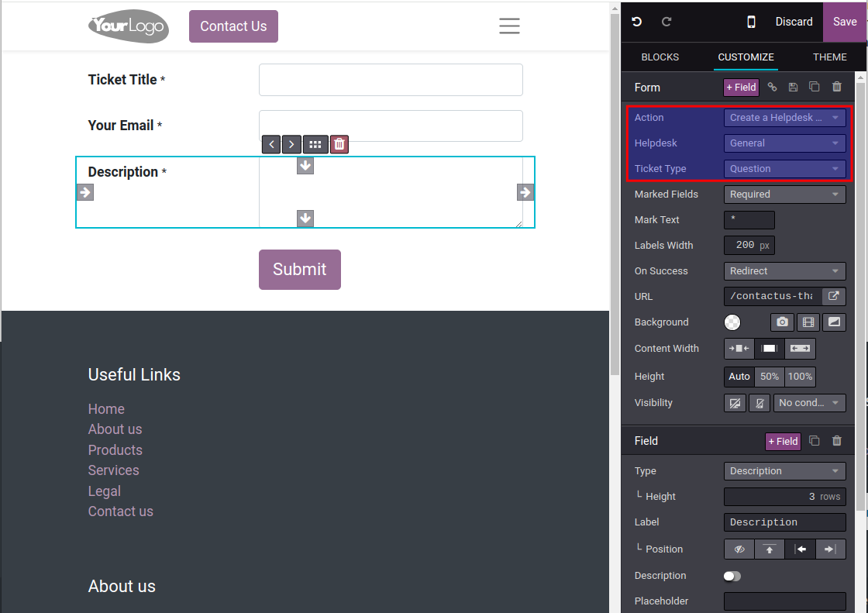This screenshot has height=613, width=868.
Task: Open the Ticket Type dropdown
Action: [784, 169]
